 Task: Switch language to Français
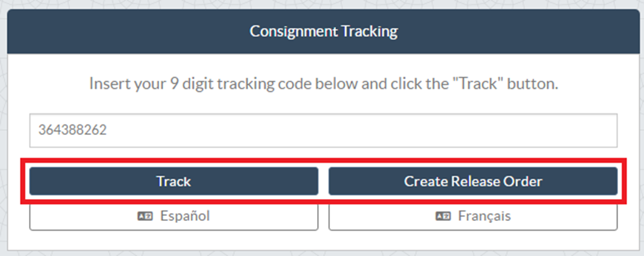coord(473,216)
